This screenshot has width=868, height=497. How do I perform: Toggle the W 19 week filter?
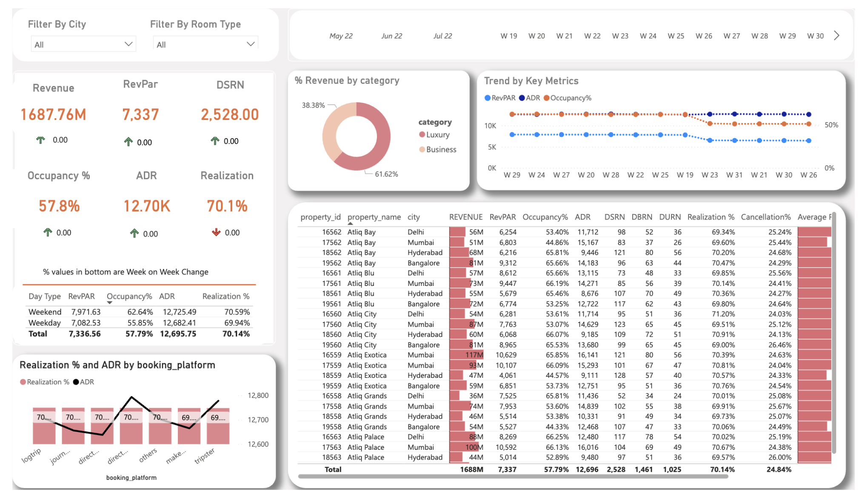coord(510,36)
